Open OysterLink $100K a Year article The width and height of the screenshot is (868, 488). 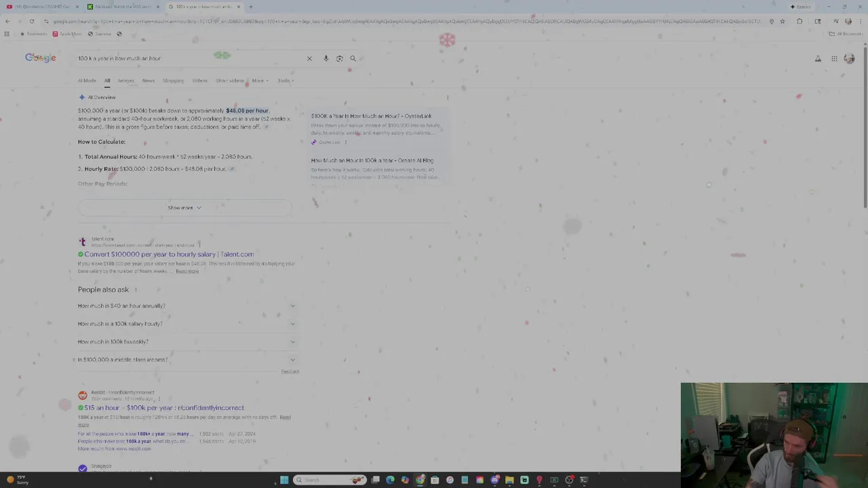(x=371, y=116)
